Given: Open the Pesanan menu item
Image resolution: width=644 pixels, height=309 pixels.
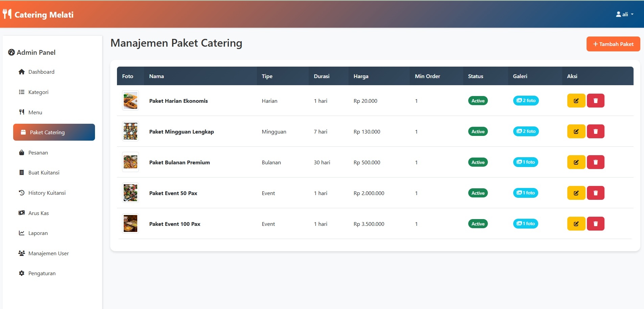Looking at the screenshot, I should pyautogui.click(x=38, y=153).
